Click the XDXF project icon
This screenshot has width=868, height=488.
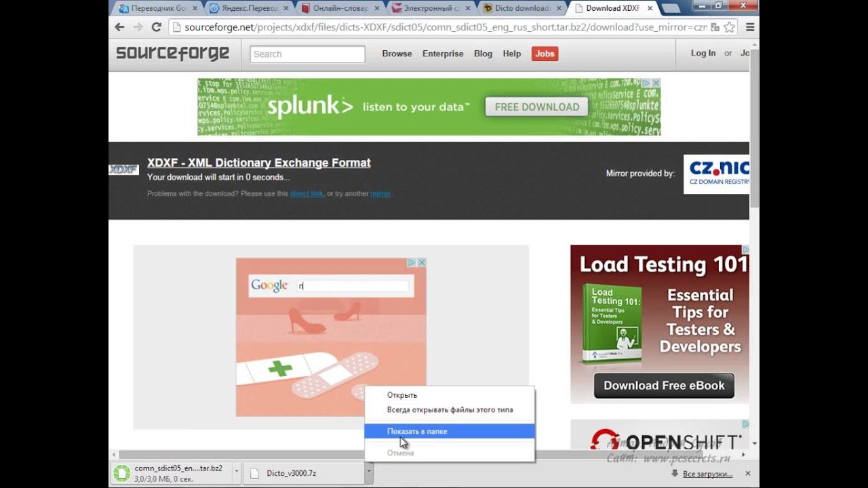123,169
